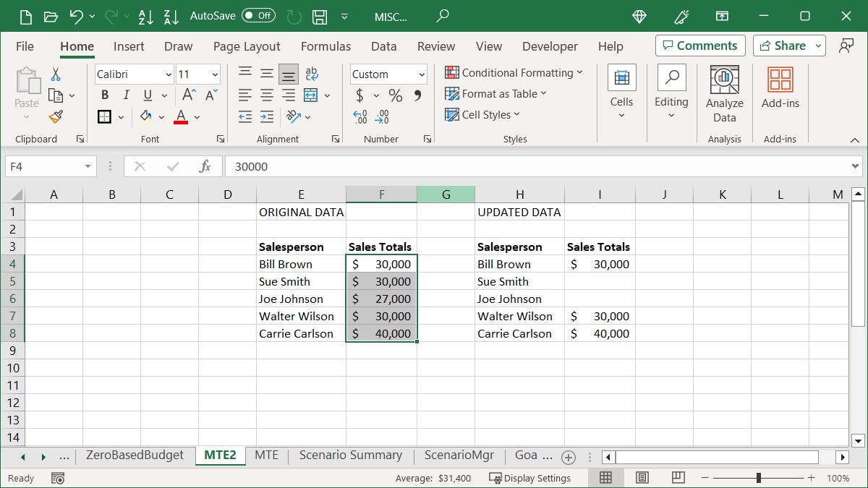Toggle bold formatting
The image size is (868, 488).
[103, 95]
